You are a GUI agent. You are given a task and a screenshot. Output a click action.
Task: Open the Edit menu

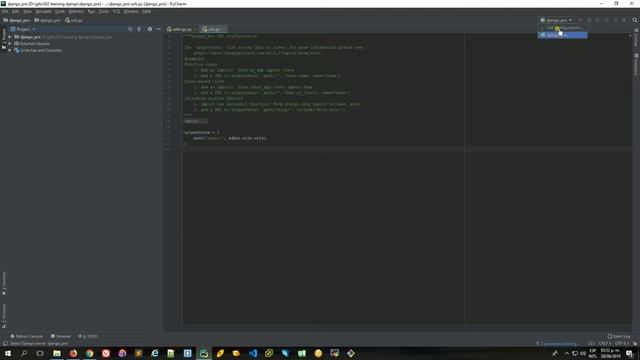pos(16,12)
